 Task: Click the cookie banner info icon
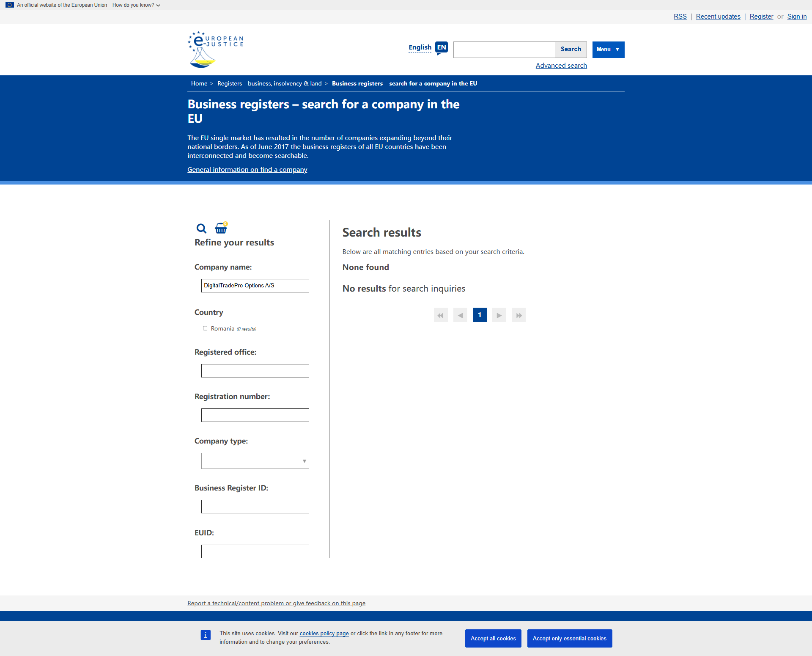tap(206, 635)
